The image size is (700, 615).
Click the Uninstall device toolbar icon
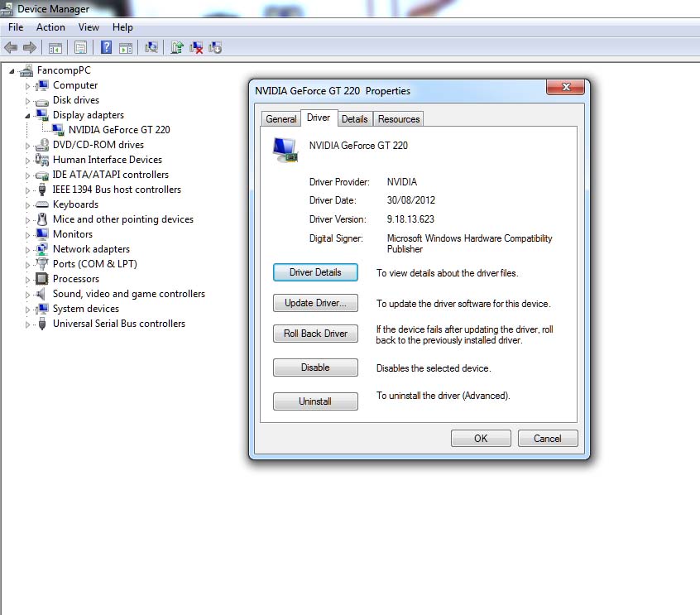[x=197, y=48]
